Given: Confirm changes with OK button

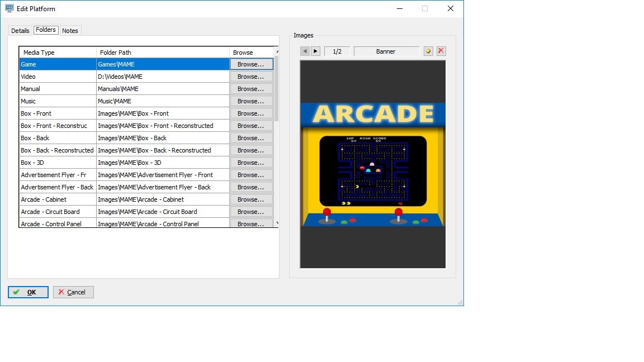Looking at the screenshot, I should pos(28,292).
